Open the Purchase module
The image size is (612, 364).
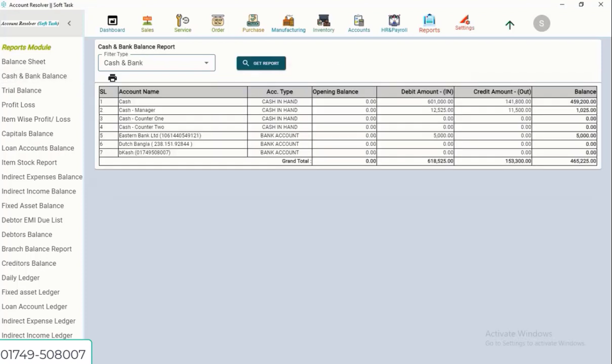point(253,22)
